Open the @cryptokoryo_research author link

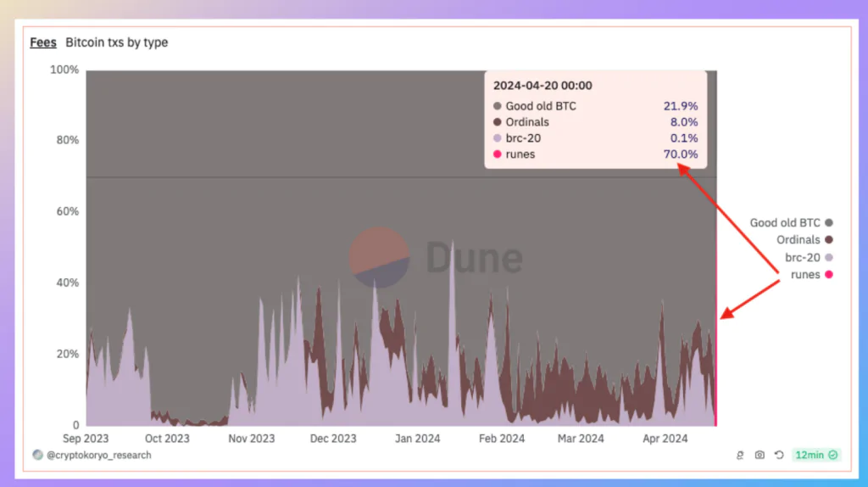[99, 455]
